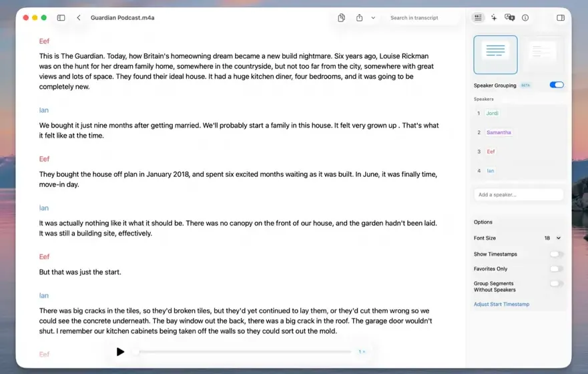Select speaker 3 Eef in speakers list

coord(491,152)
